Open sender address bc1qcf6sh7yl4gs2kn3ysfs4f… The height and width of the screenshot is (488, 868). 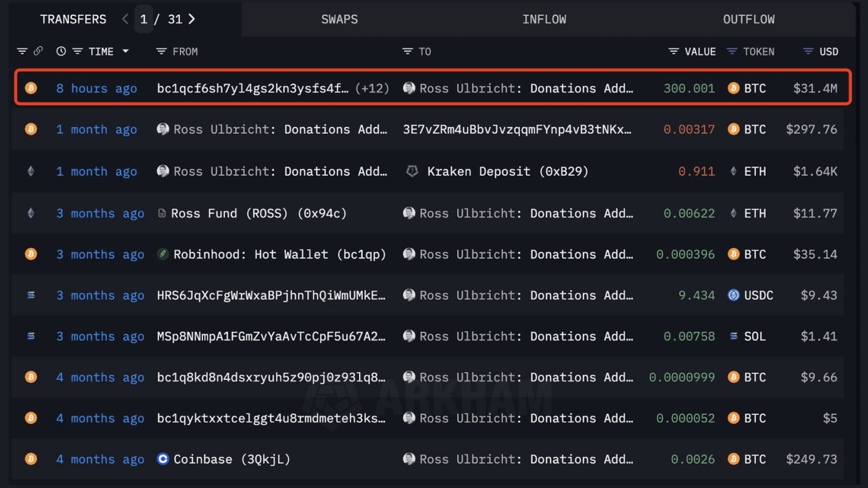(x=253, y=88)
